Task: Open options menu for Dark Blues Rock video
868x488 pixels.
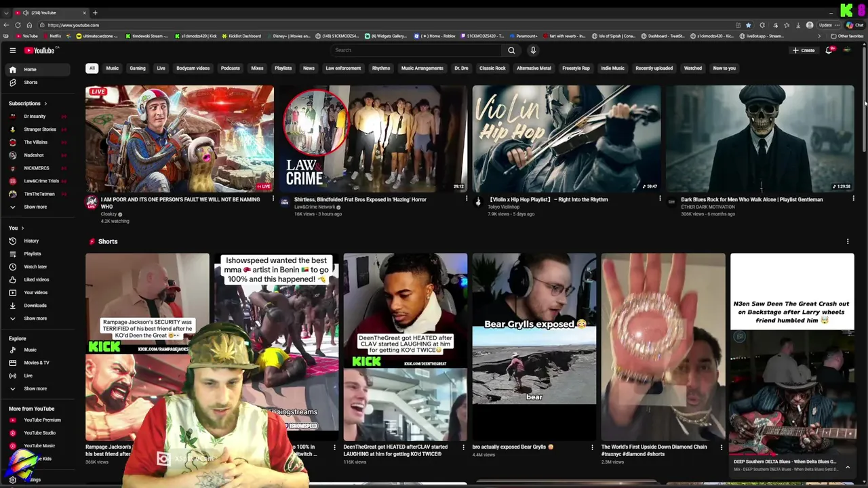Action: click(853, 199)
